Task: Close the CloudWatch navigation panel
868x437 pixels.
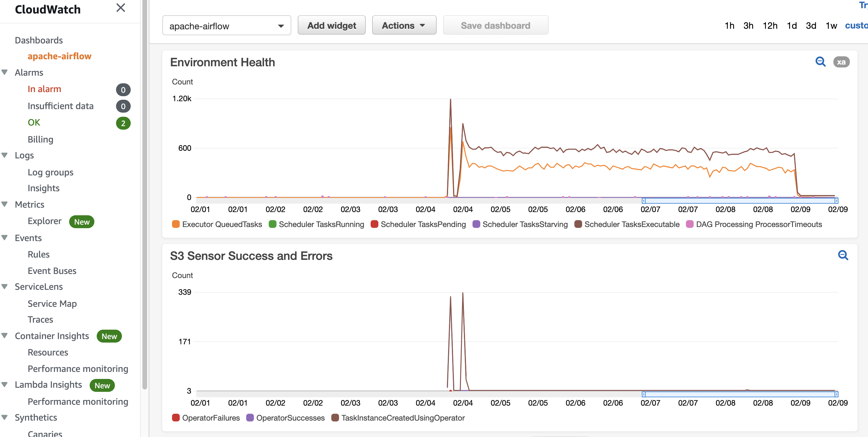Action: tap(120, 8)
